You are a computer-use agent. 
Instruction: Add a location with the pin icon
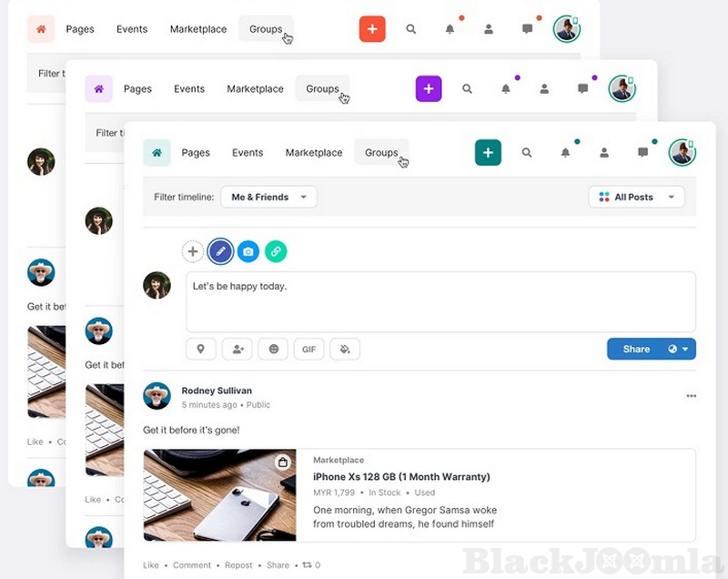pos(201,349)
